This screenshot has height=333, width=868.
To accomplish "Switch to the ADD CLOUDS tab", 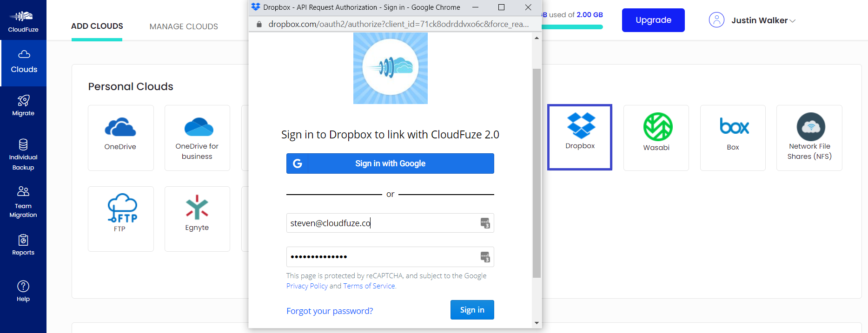I will pos(97,26).
